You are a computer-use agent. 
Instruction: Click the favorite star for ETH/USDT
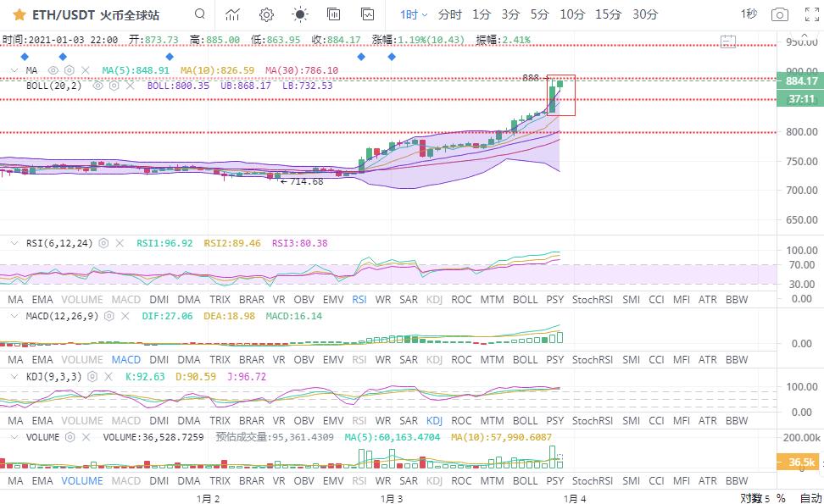pyautogui.click(x=18, y=14)
